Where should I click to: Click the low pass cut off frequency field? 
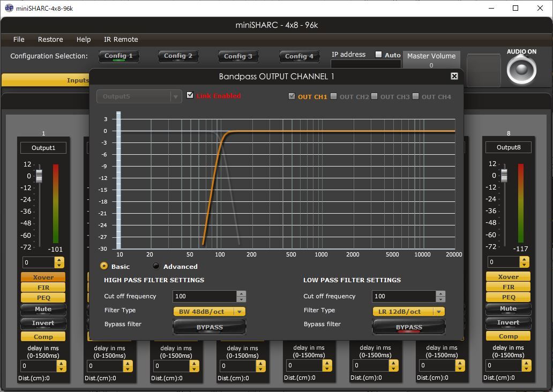(404, 296)
